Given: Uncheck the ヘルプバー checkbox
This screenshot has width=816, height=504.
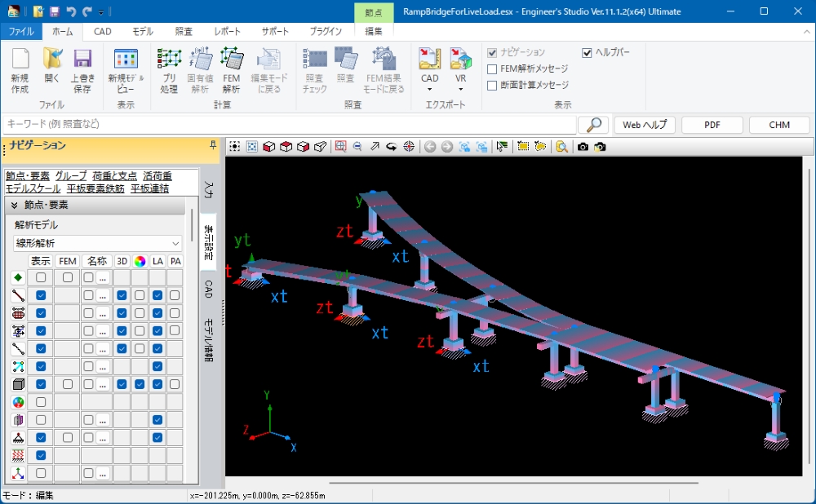Looking at the screenshot, I should click(x=587, y=52).
